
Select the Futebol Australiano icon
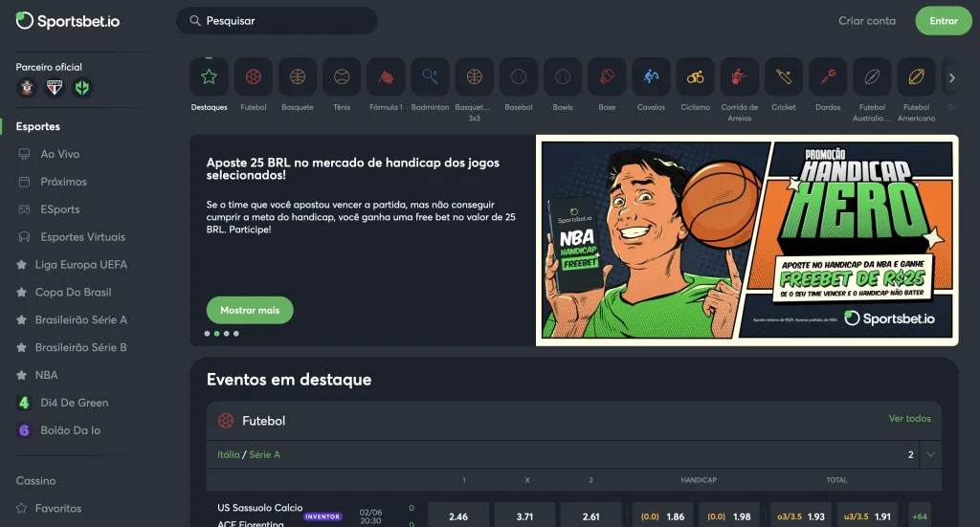872,77
